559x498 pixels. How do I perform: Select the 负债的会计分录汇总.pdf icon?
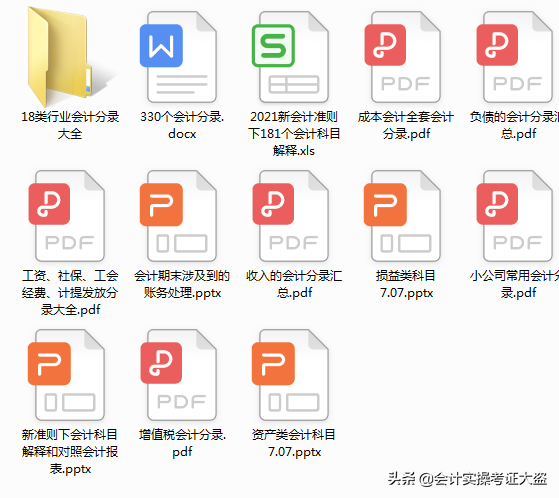coord(514,57)
